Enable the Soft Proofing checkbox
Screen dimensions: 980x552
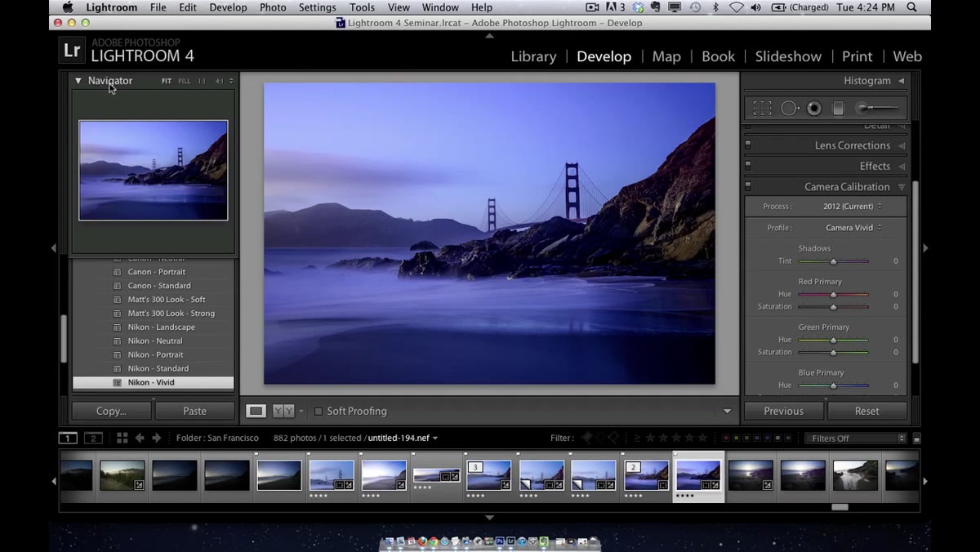[318, 411]
